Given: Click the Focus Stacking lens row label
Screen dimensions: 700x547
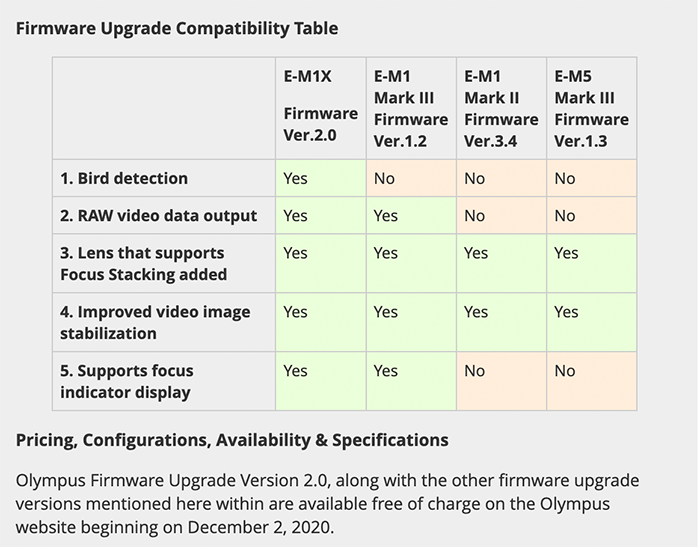Looking at the screenshot, I should (x=144, y=263).
